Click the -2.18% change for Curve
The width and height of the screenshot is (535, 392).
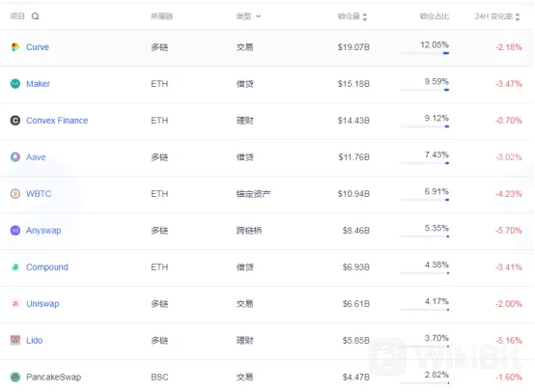[508, 47]
